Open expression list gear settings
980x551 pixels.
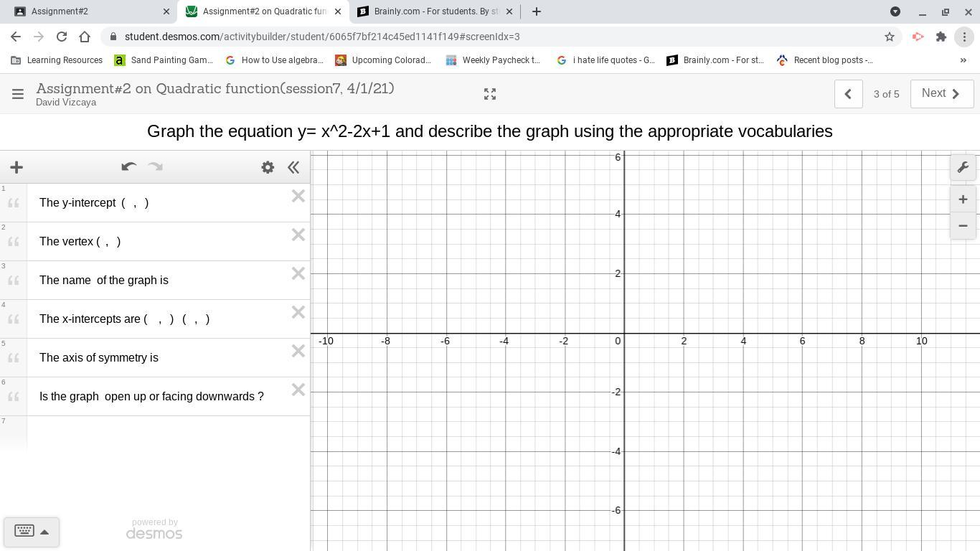268,167
